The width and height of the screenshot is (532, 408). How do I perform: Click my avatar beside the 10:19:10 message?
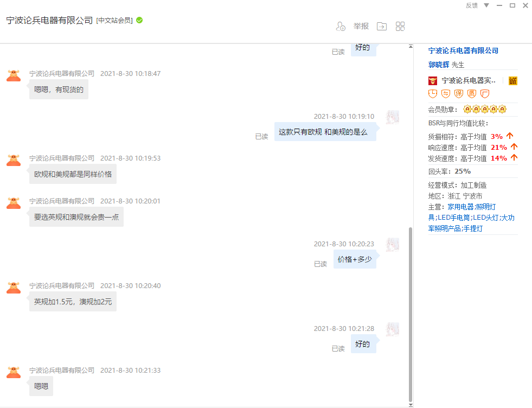[x=393, y=117]
